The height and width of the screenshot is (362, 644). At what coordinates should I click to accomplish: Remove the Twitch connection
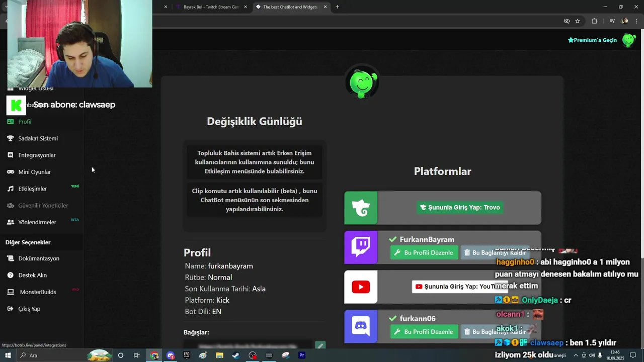pos(495,252)
